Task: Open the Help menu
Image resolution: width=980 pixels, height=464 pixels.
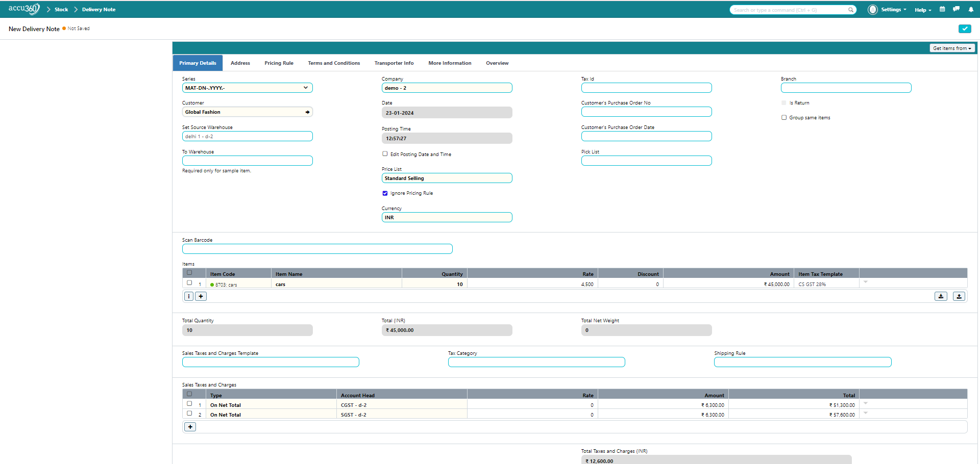Action: tap(923, 10)
